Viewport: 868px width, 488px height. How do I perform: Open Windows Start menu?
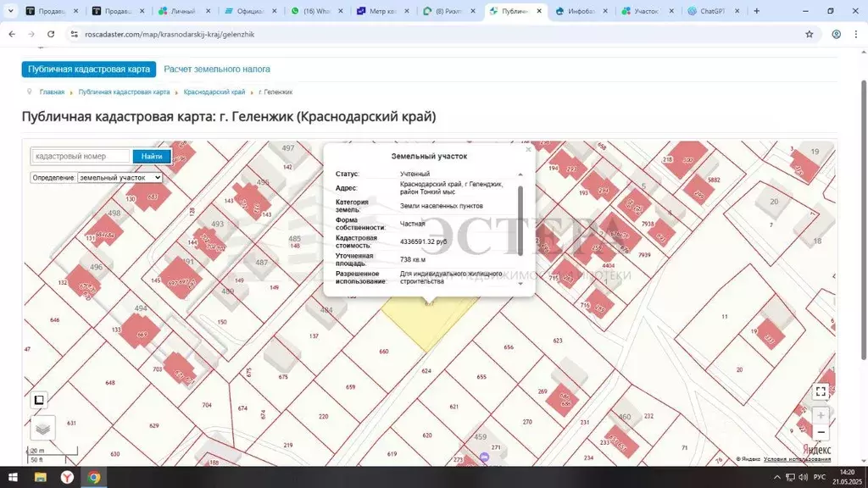pyautogui.click(x=13, y=477)
